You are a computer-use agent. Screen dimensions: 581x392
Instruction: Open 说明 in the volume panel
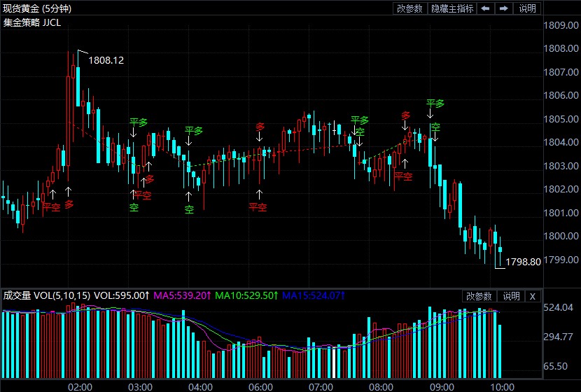click(511, 296)
